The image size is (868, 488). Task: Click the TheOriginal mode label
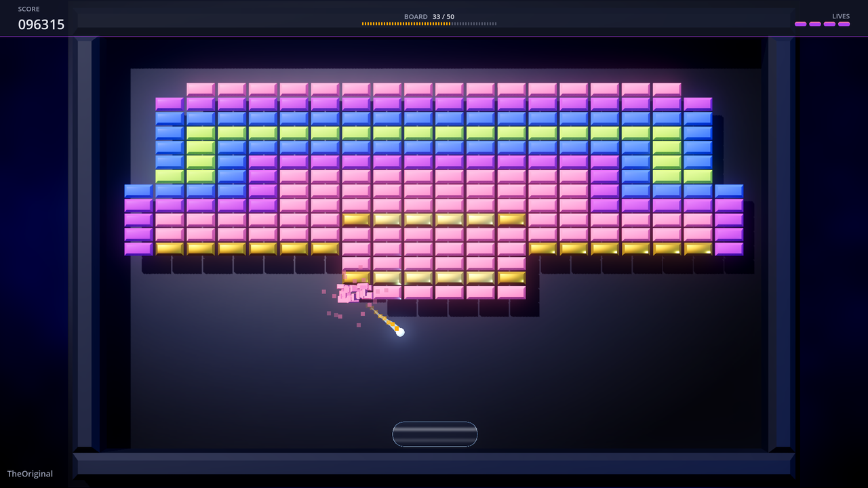(x=30, y=474)
